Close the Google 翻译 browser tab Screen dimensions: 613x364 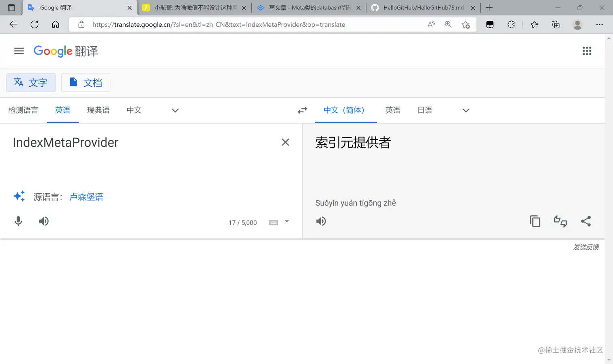(x=129, y=8)
